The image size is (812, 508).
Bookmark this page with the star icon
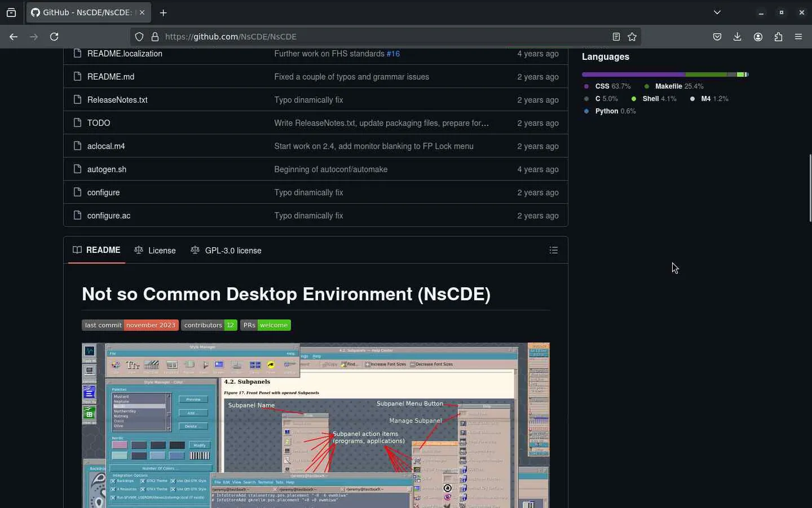(x=632, y=37)
